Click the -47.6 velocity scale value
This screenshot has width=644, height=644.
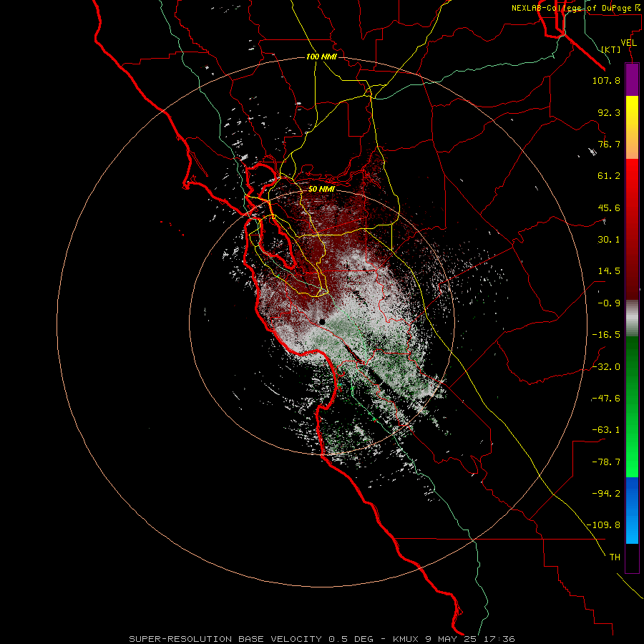(x=606, y=399)
